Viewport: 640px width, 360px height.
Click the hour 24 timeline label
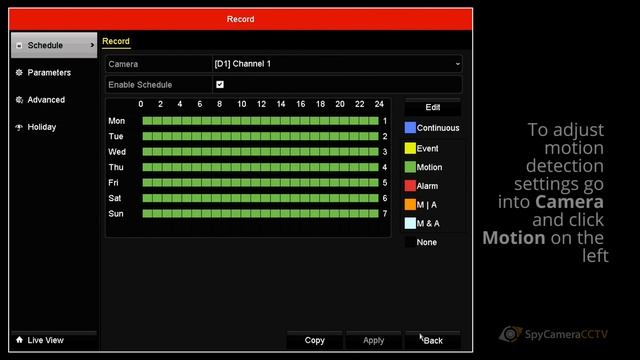379,104
